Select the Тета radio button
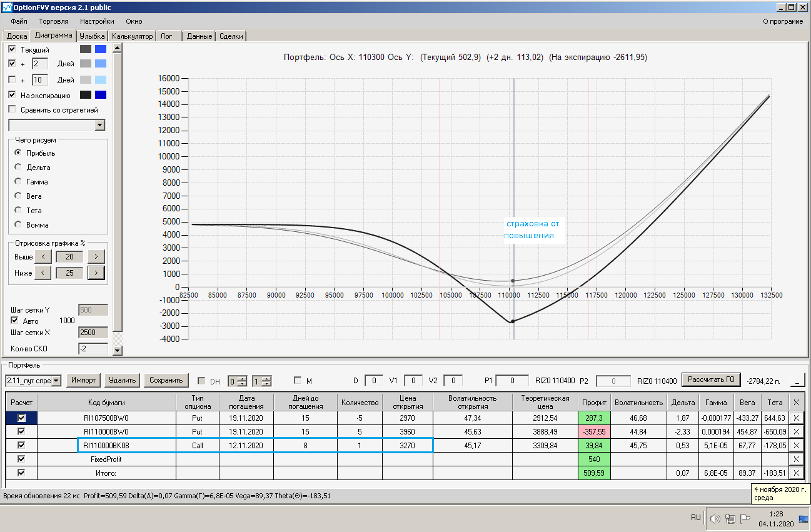This screenshot has height=532, width=811. tap(18, 210)
